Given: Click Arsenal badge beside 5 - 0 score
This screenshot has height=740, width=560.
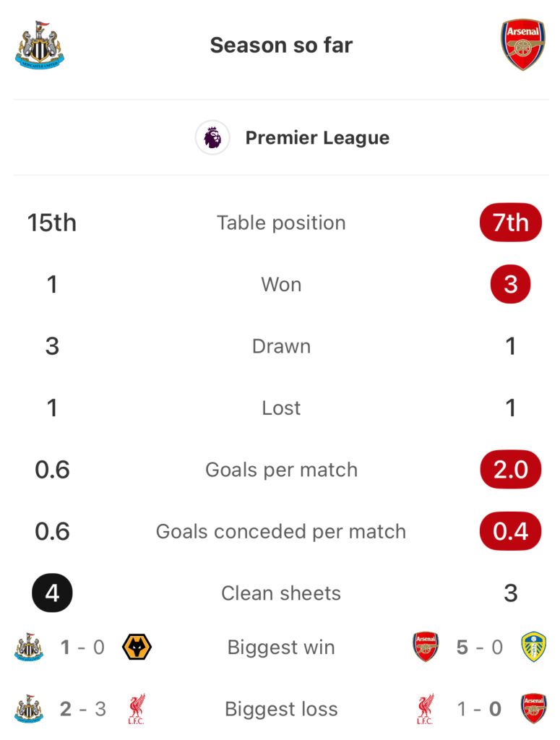Looking at the screenshot, I should pos(426,647).
